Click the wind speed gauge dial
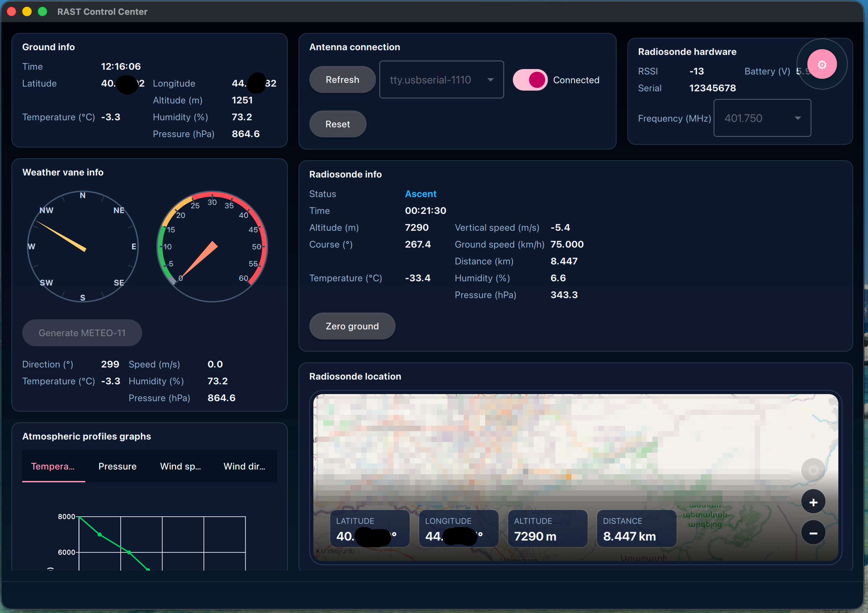This screenshot has height=613, width=868. tap(212, 247)
